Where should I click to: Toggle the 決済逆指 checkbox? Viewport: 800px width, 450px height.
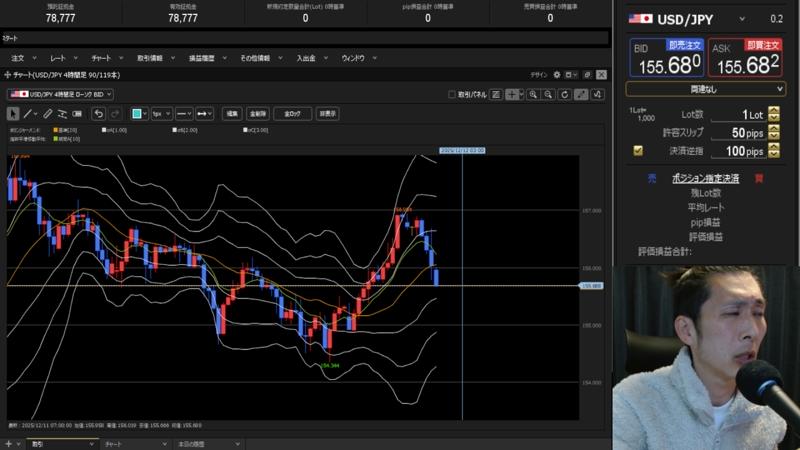pyautogui.click(x=638, y=151)
